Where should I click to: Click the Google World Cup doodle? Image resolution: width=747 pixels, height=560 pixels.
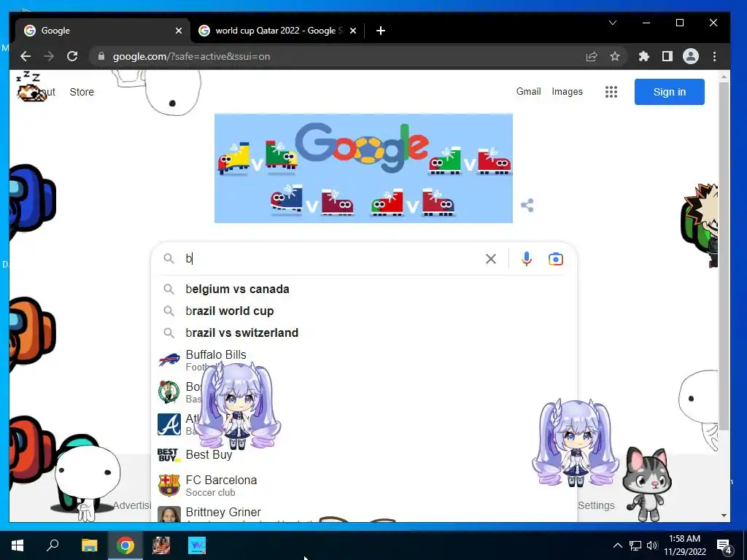click(x=363, y=168)
